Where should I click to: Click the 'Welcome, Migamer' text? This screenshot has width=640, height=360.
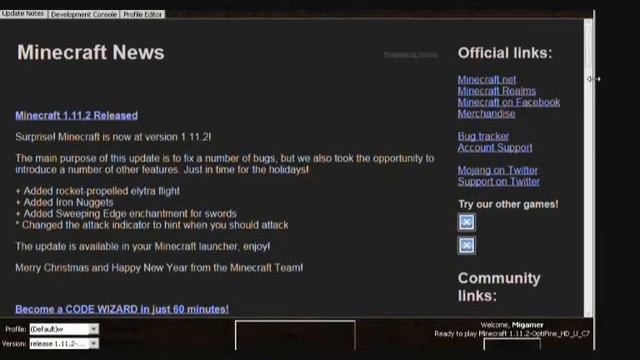pyautogui.click(x=512, y=325)
